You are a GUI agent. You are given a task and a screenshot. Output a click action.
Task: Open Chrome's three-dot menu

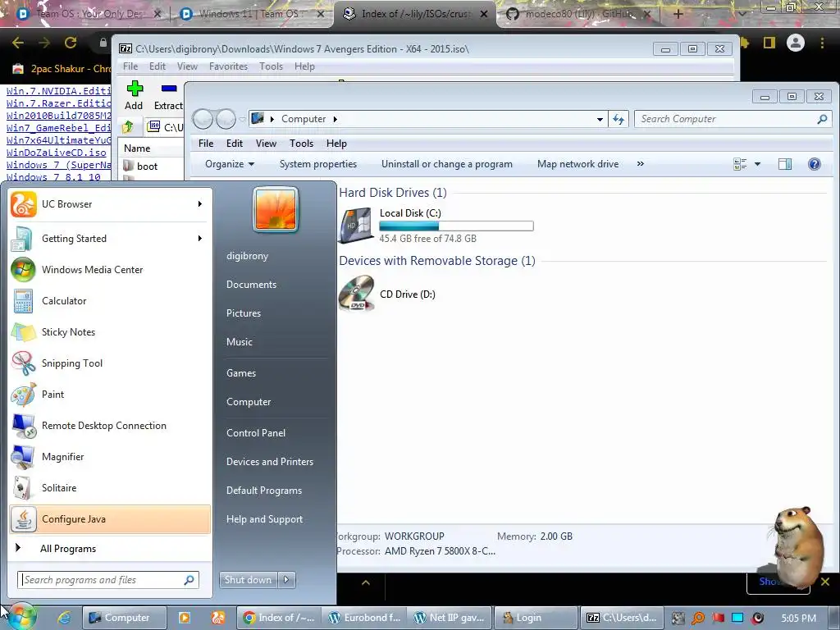point(822,43)
